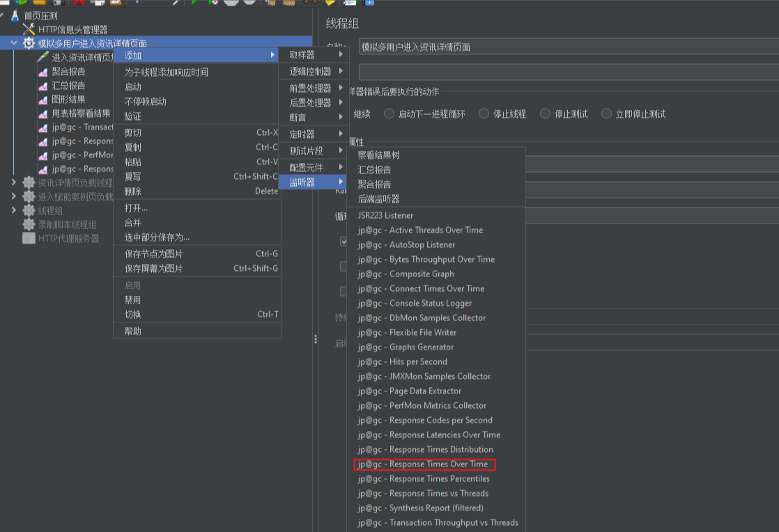This screenshot has width=779, height=532.
Task: Open the 取样器 submenu
Action: coord(314,54)
